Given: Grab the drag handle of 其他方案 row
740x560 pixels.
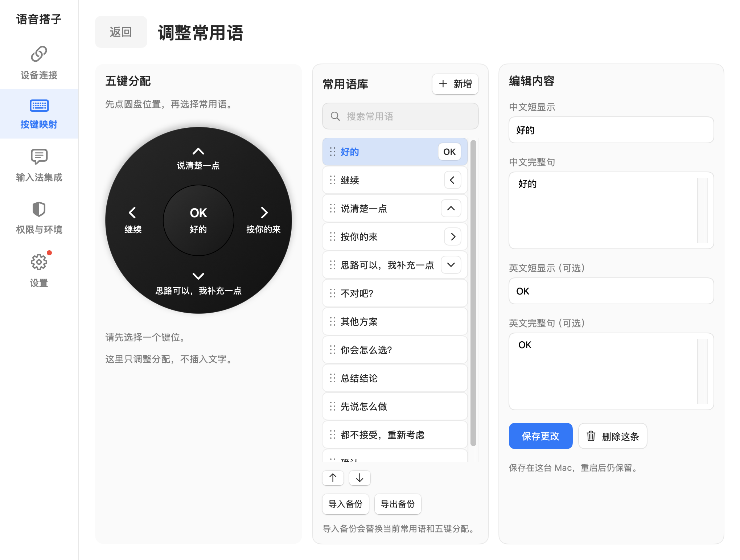Looking at the screenshot, I should (x=333, y=321).
